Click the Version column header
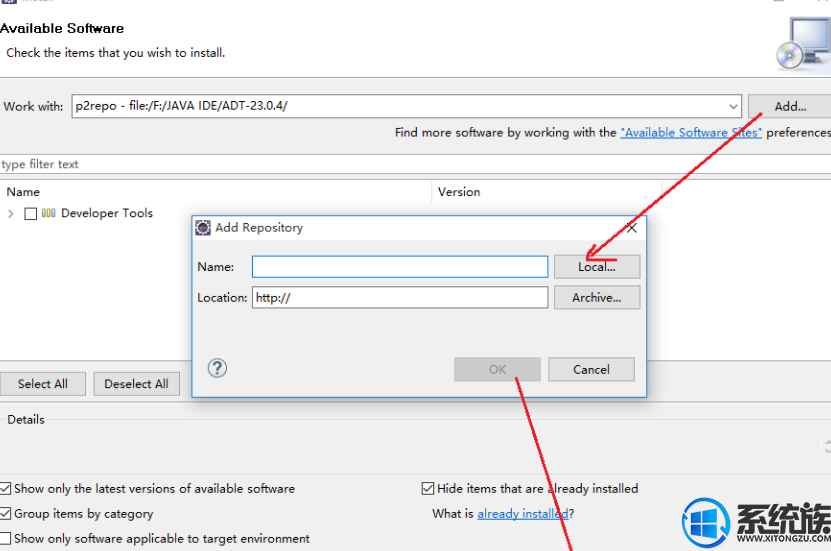The height and width of the screenshot is (551, 831). pos(547,192)
